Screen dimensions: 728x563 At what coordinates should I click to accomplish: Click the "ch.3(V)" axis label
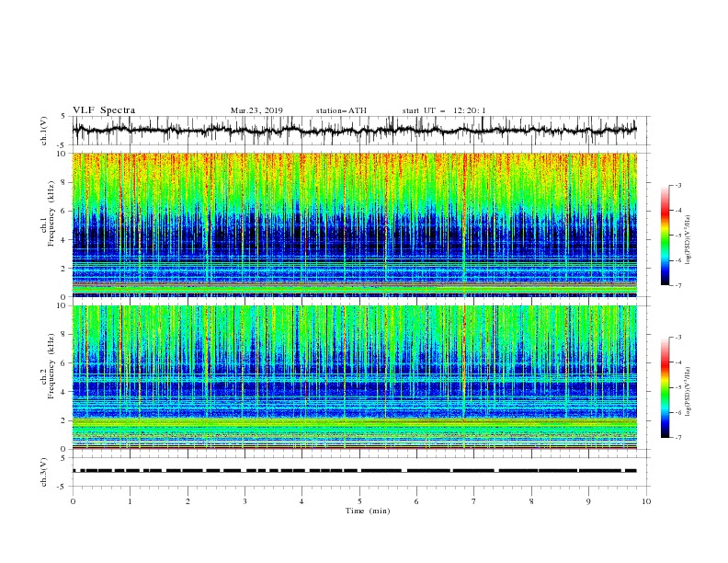click(44, 472)
